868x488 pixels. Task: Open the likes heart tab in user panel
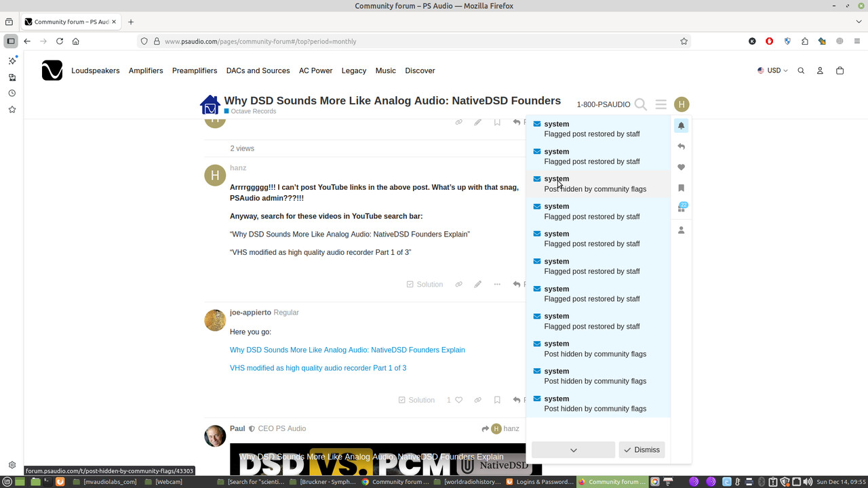(x=682, y=167)
